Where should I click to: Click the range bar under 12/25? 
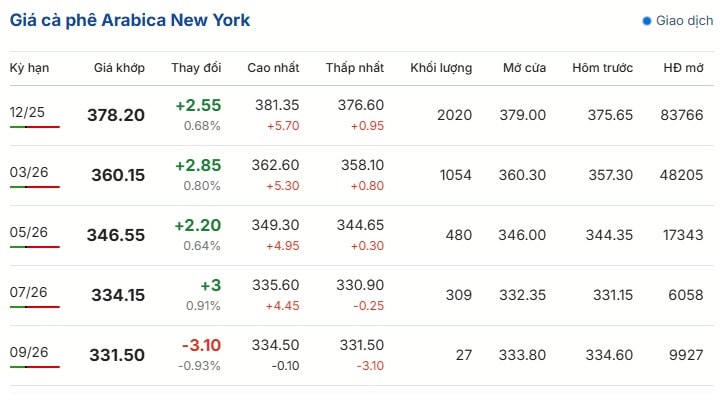(35, 127)
